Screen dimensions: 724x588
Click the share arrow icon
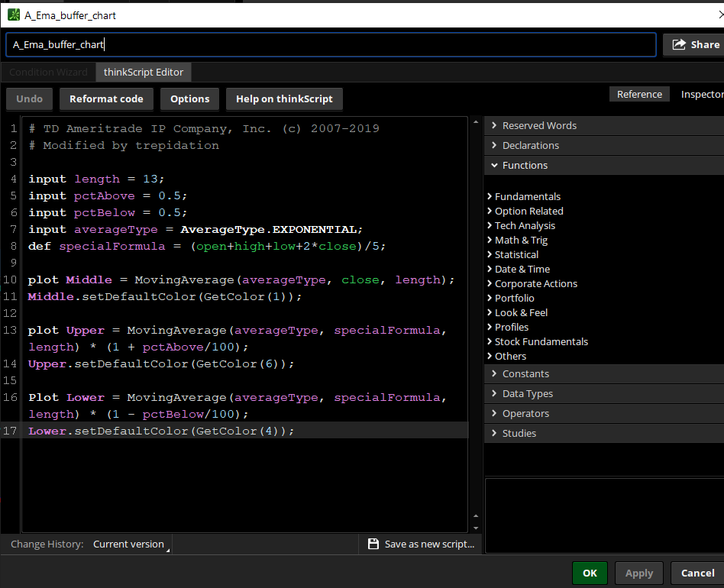click(679, 44)
